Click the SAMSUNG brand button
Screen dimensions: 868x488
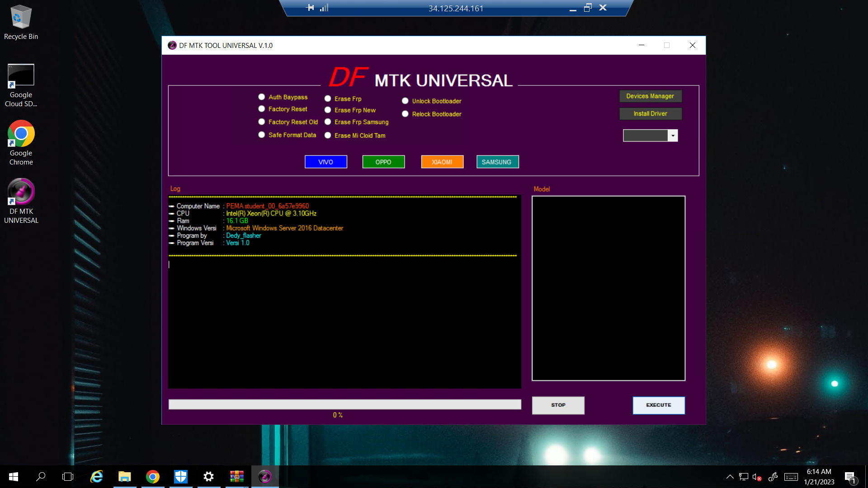[x=497, y=161]
